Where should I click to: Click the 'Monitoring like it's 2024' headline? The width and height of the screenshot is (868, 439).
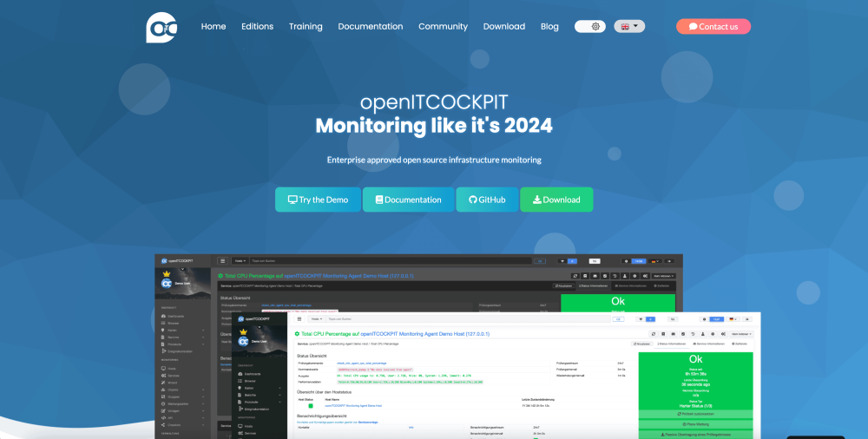pos(434,126)
